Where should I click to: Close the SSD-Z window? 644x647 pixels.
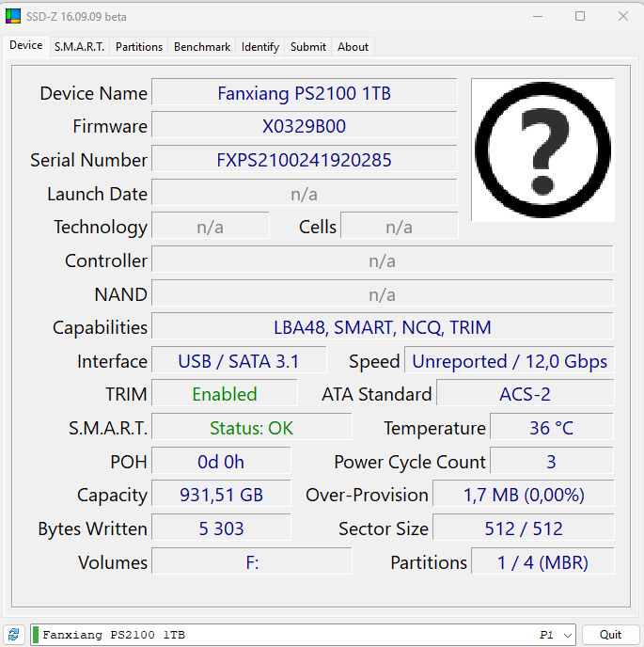(622, 16)
